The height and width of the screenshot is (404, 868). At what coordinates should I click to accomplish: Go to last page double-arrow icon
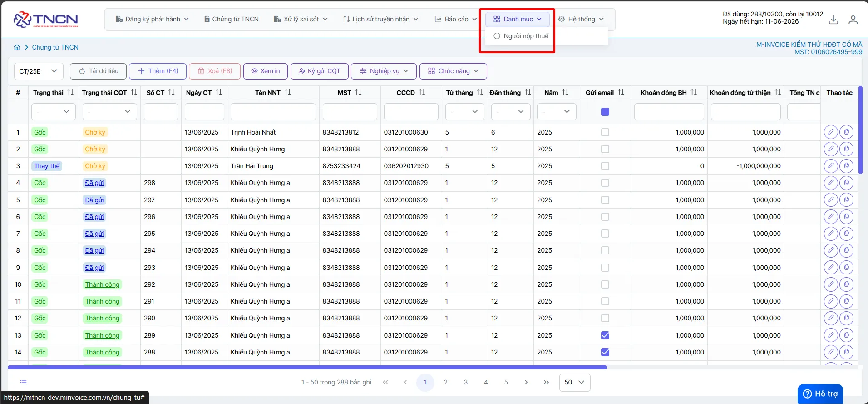pos(546,382)
